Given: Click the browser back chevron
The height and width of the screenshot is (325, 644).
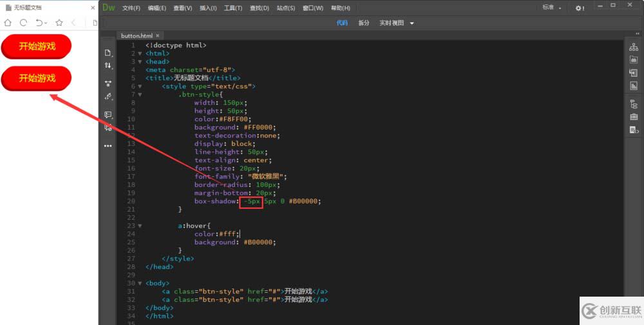Looking at the screenshot, I should pos(73,23).
